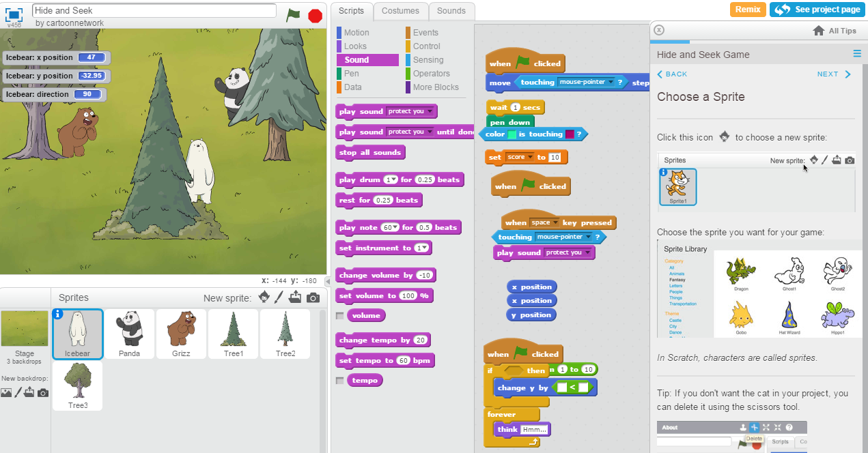Click the stop all sounds block
Viewport: 868px width, 453px height.
click(x=370, y=152)
